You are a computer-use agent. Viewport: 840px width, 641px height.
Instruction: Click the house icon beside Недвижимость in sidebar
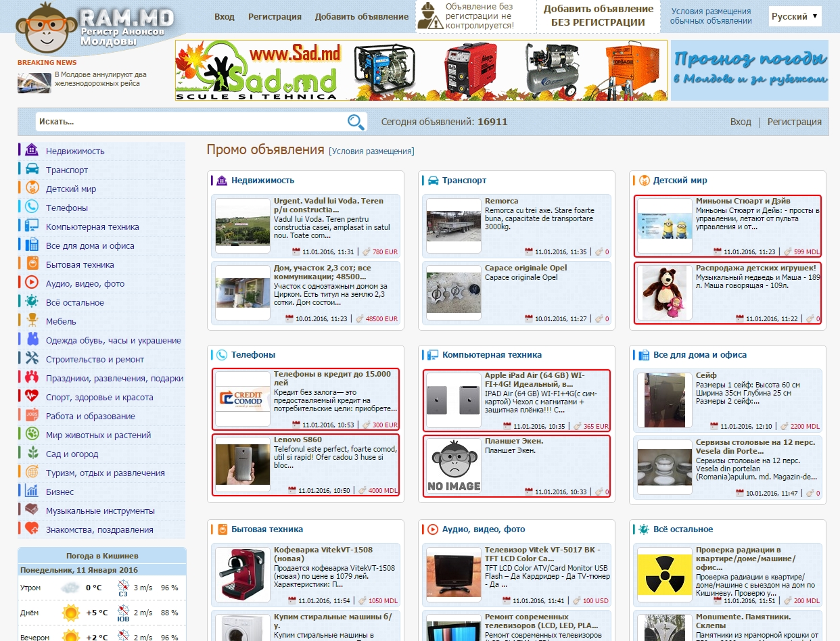(32, 150)
